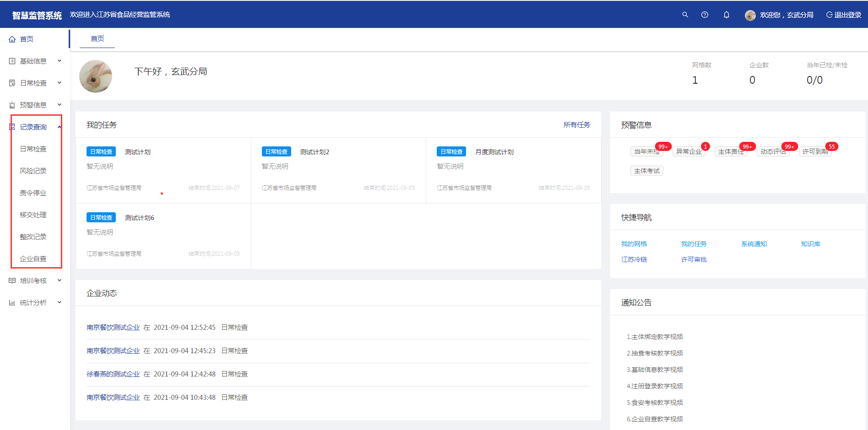
Task: Click the notification bell icon
Action: point(726,15)
